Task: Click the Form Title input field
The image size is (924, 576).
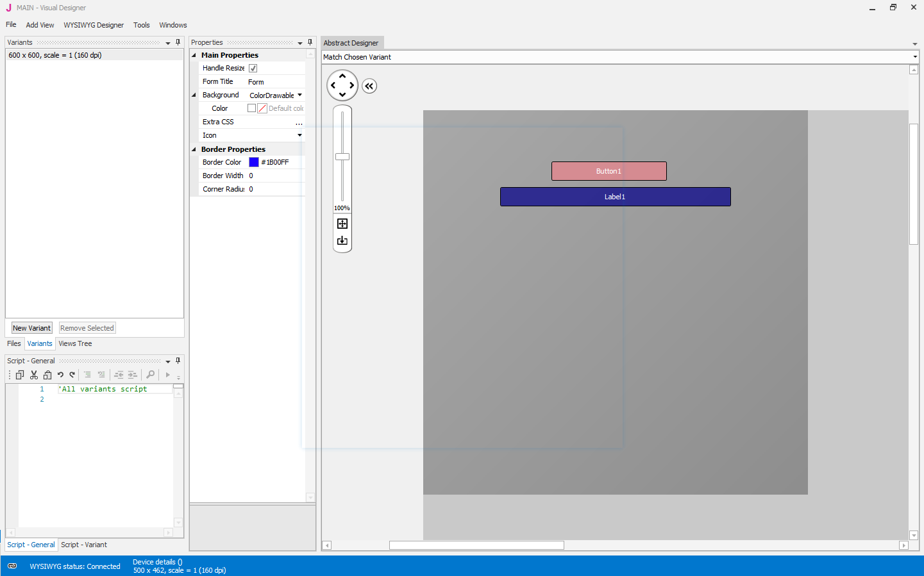Action: [276, 82]
